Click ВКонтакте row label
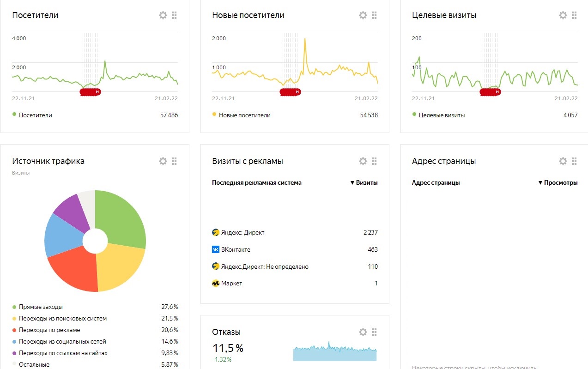 click(236, 249)
